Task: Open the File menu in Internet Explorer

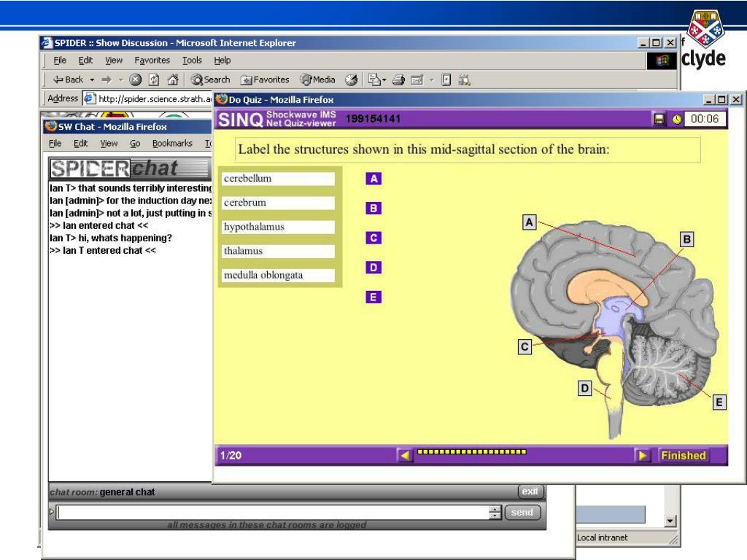Action: click(x=60, y=61)
